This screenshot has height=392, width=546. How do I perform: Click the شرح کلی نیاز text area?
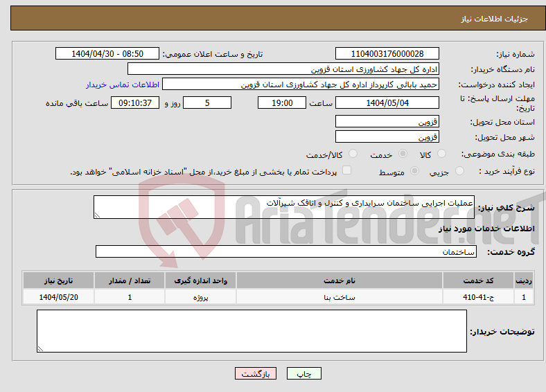coord(284,207)
